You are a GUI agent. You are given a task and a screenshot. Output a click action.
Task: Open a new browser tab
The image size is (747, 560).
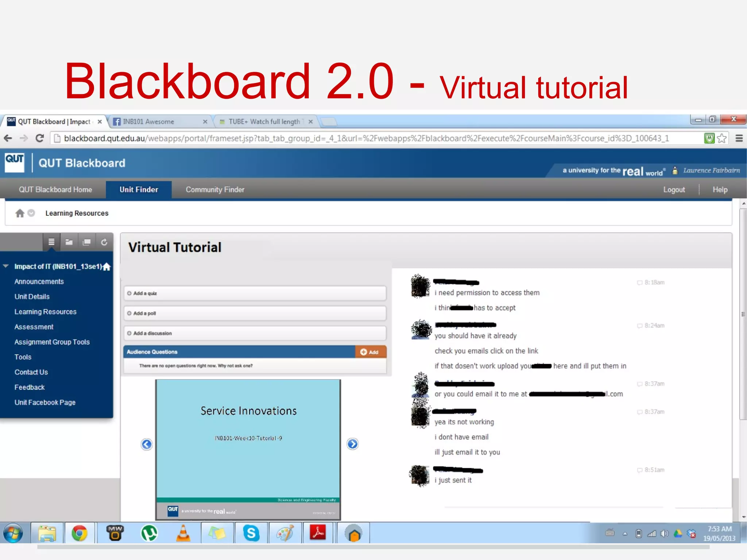click(329, 122)
